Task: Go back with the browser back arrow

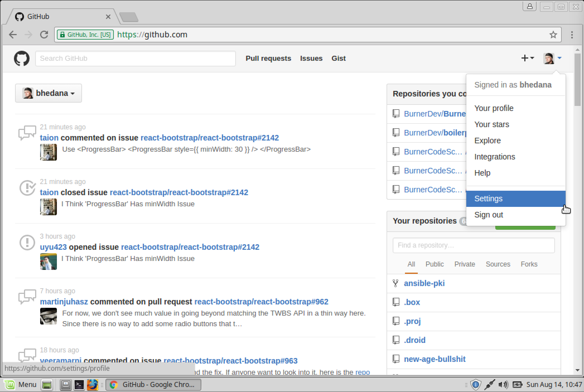Action: click(13, 35)
